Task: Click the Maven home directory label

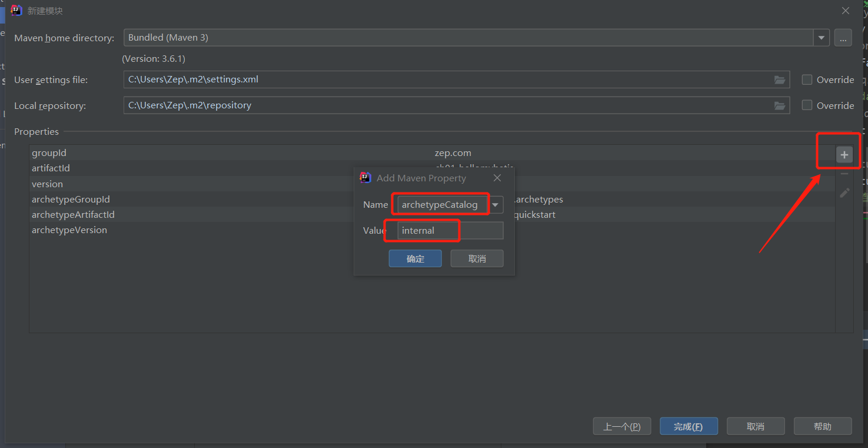Action: click(x=64, y=38)
